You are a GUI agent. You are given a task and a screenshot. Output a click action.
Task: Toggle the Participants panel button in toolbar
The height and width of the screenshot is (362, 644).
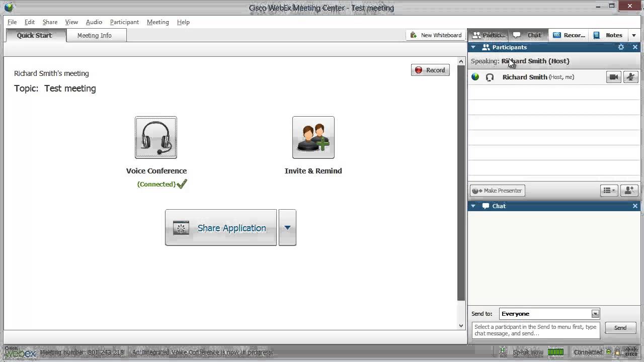[489, 35]
